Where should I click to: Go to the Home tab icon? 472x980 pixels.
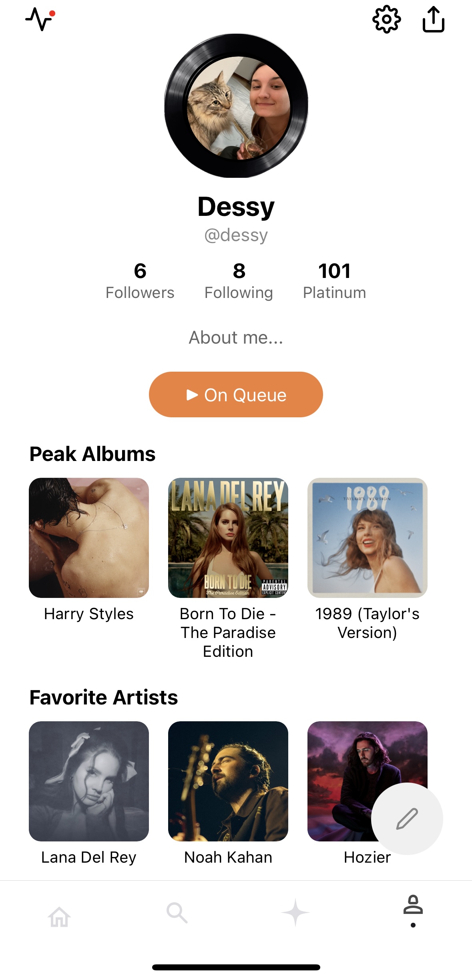pyautogui.click(x=59, y=916)
